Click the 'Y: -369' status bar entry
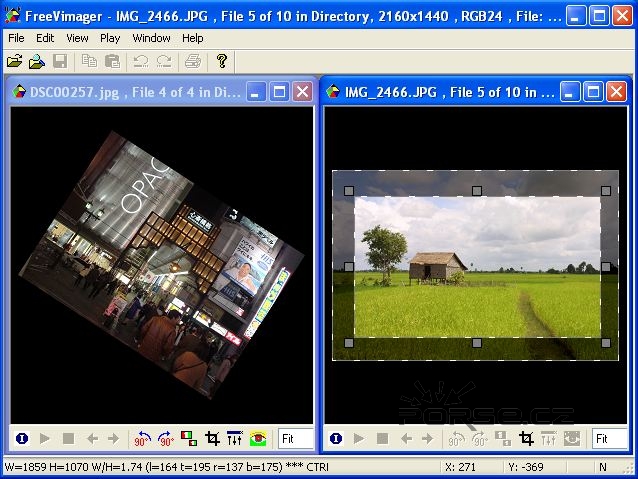The height and width of the screenshot is (479, 638). pyautogui.click(x=526, y=467)
